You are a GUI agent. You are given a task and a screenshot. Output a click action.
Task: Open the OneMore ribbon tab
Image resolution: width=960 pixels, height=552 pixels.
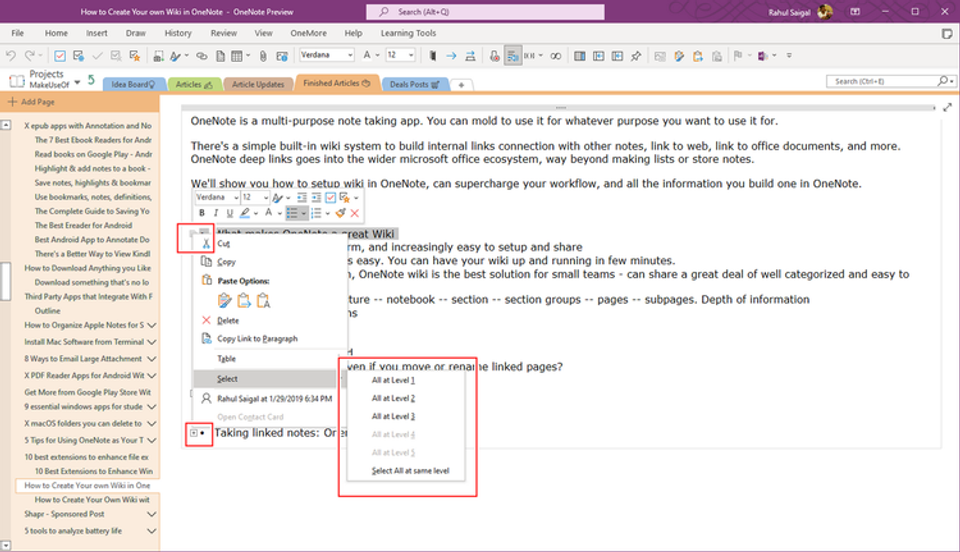point(308,33)
